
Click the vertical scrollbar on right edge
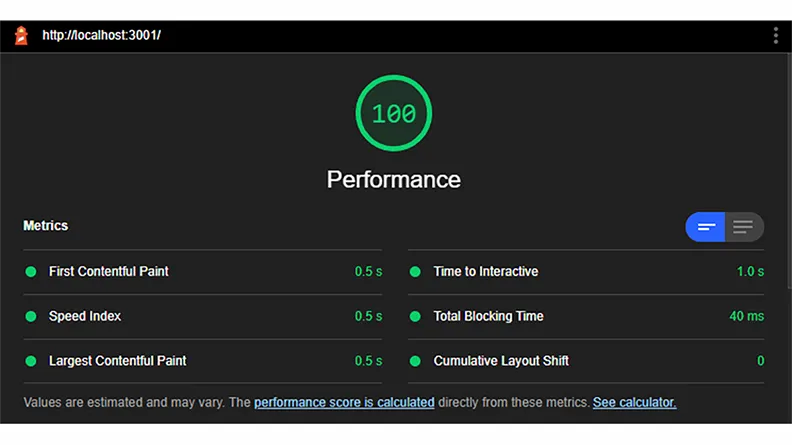[789, 172]
